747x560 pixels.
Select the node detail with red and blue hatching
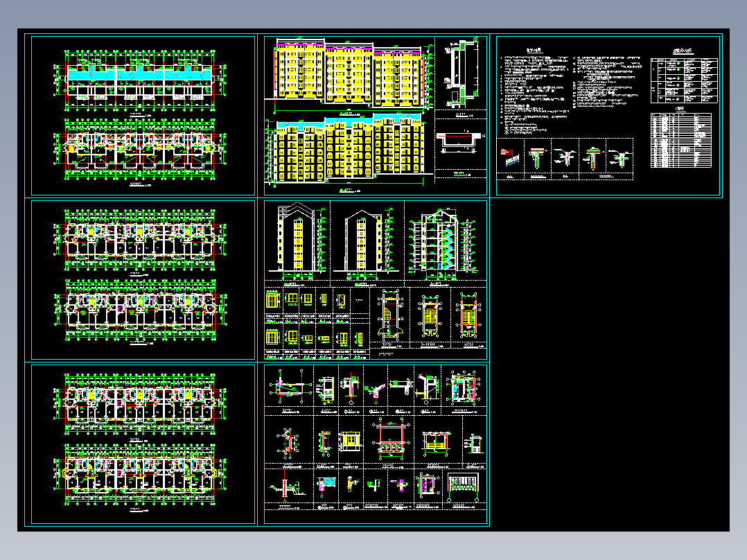pyautogui.click(x=510, y=157)
